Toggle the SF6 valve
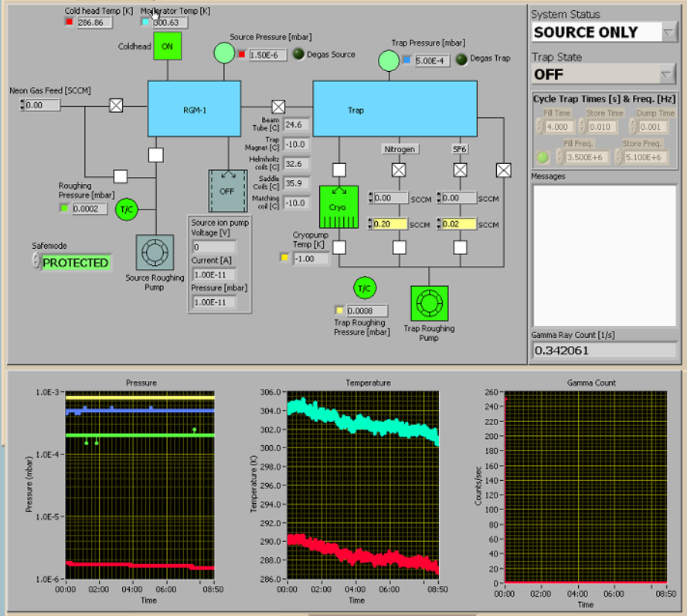 460,169
